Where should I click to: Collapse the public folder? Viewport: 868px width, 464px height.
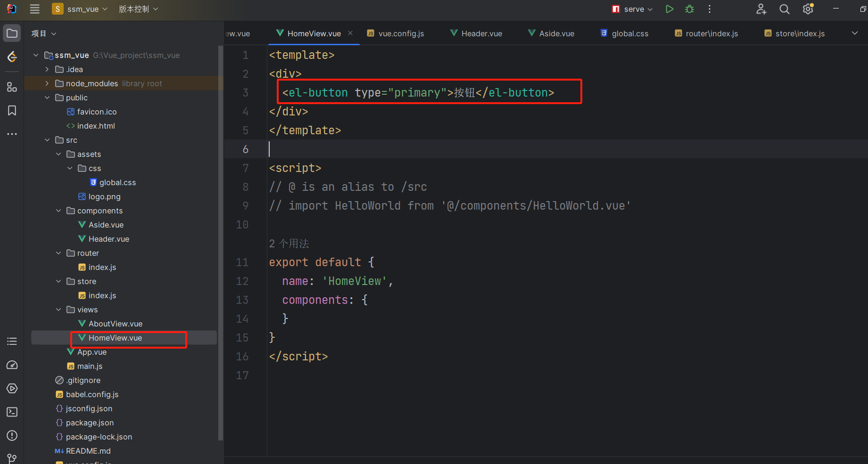coord(47,98)
